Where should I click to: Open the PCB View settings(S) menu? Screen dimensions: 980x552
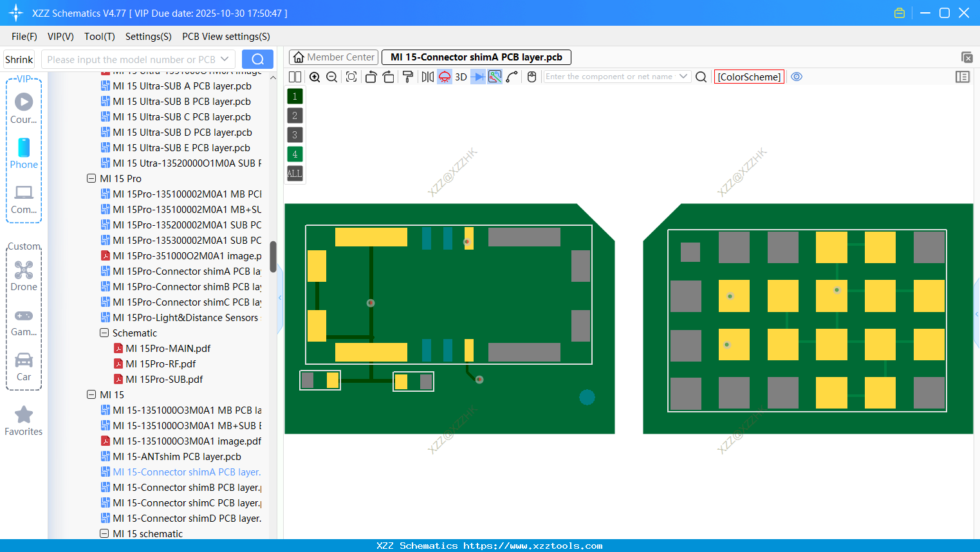(x=226, y=37)
